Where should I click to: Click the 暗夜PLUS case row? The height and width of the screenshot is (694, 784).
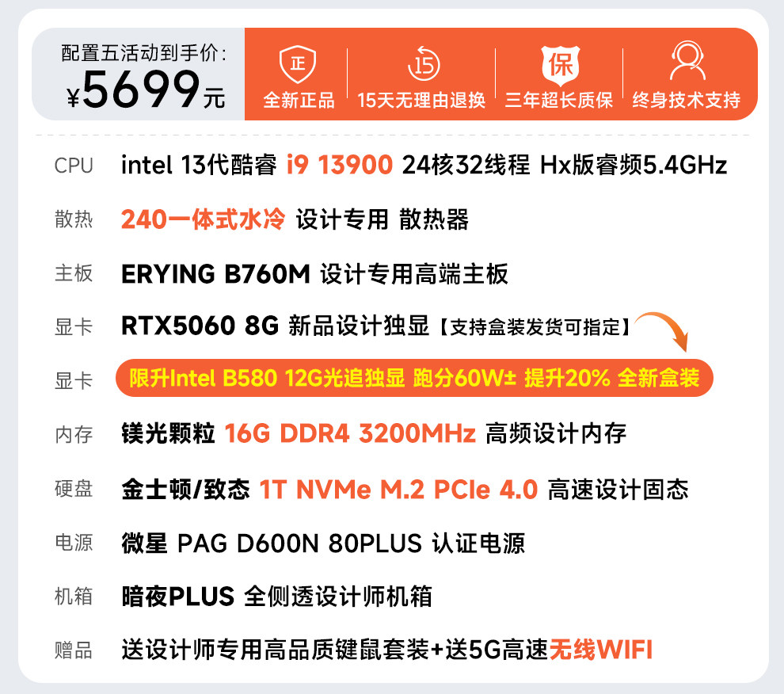[276, 597]
